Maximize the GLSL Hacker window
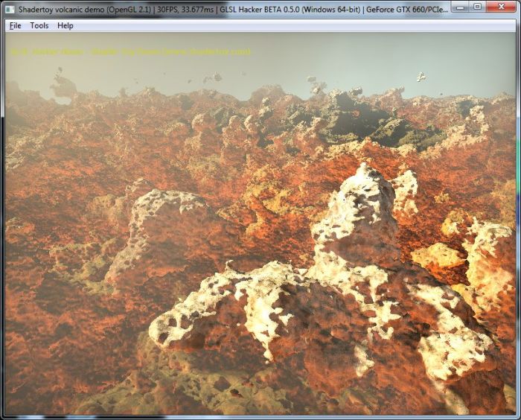This screenshot has width=521, height=420. 478,7
